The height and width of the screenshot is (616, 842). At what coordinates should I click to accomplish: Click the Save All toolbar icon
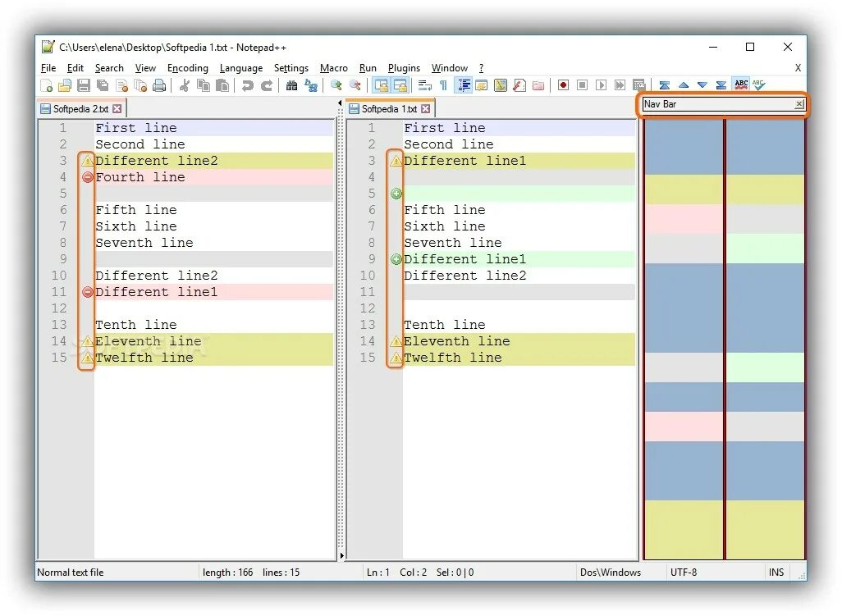tap(103, 85)
